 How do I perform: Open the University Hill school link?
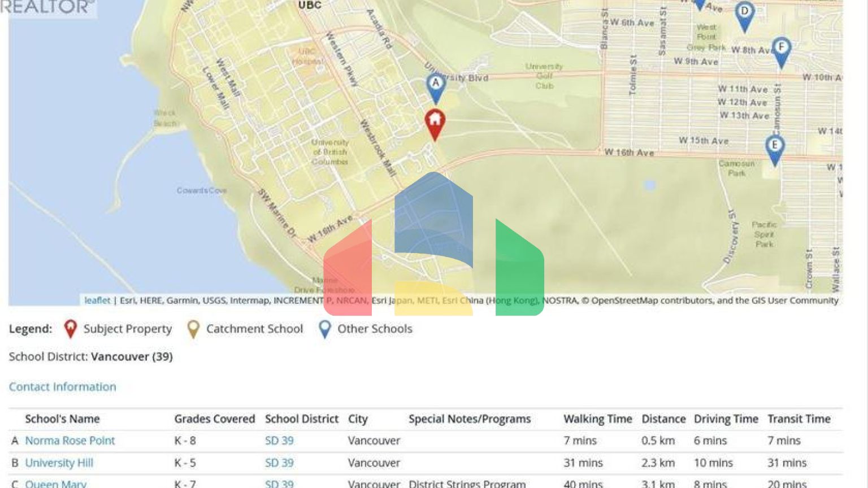point(59,463)
